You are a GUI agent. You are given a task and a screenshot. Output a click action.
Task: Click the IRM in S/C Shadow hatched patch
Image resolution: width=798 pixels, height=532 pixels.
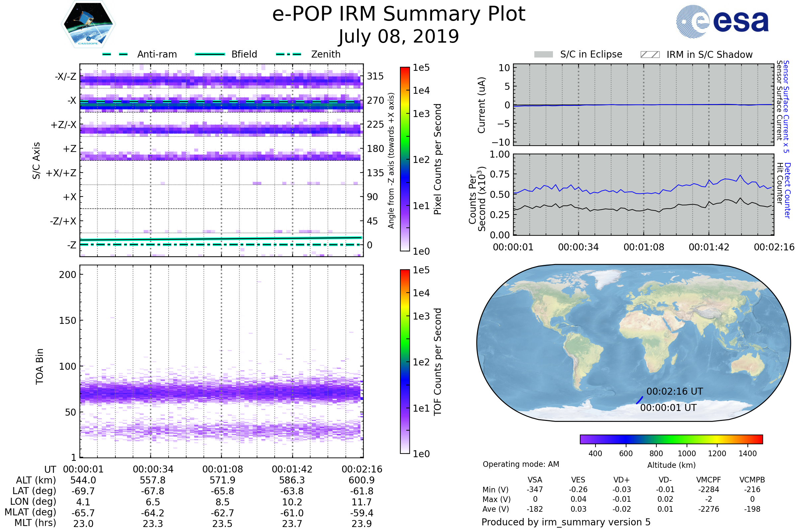point(650,55)
